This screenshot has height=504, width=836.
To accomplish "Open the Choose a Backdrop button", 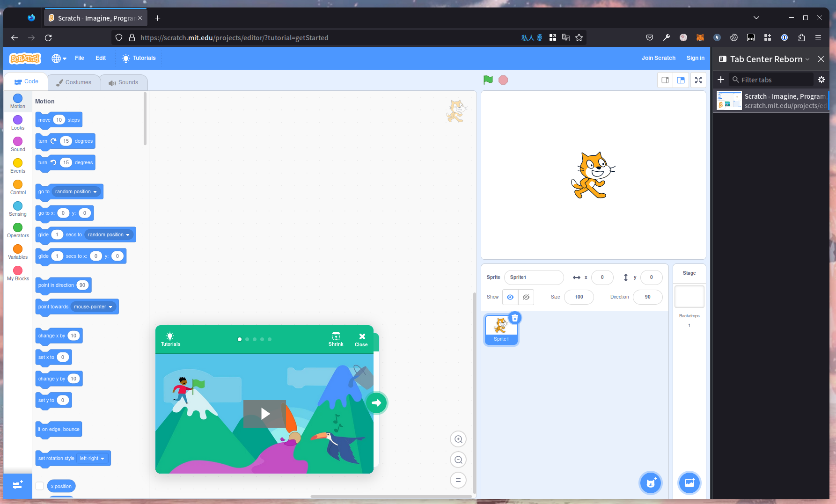I will pyautogui.click(x=689, y=482).
